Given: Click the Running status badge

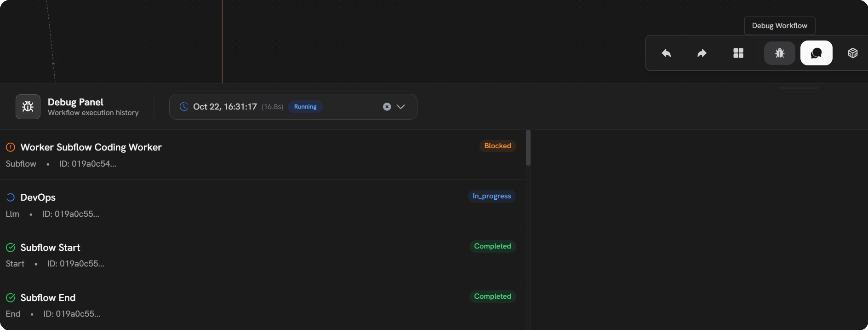Looking at the screenshot, I should [x=305, y=107].
